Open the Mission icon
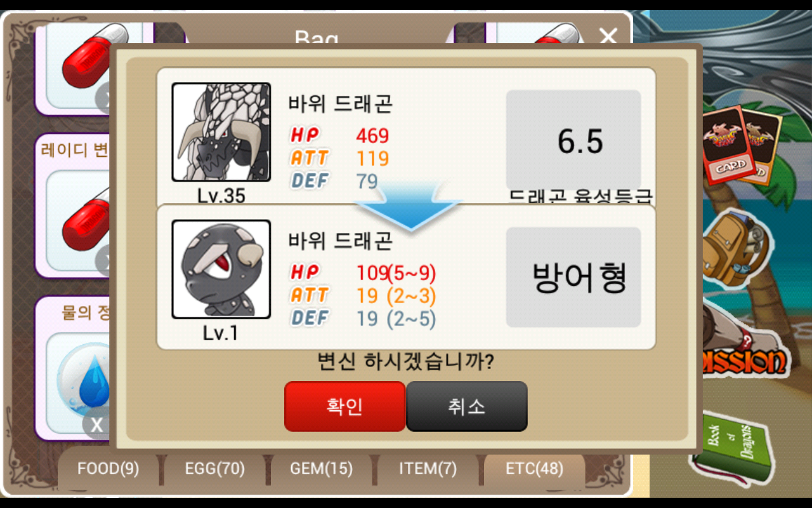The image size is (812, 508). pos(744,356)
